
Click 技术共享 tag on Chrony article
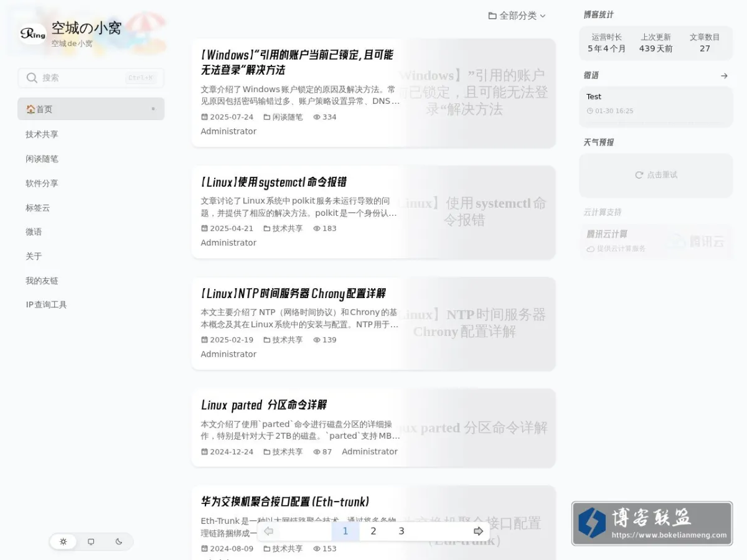(283, 340)
